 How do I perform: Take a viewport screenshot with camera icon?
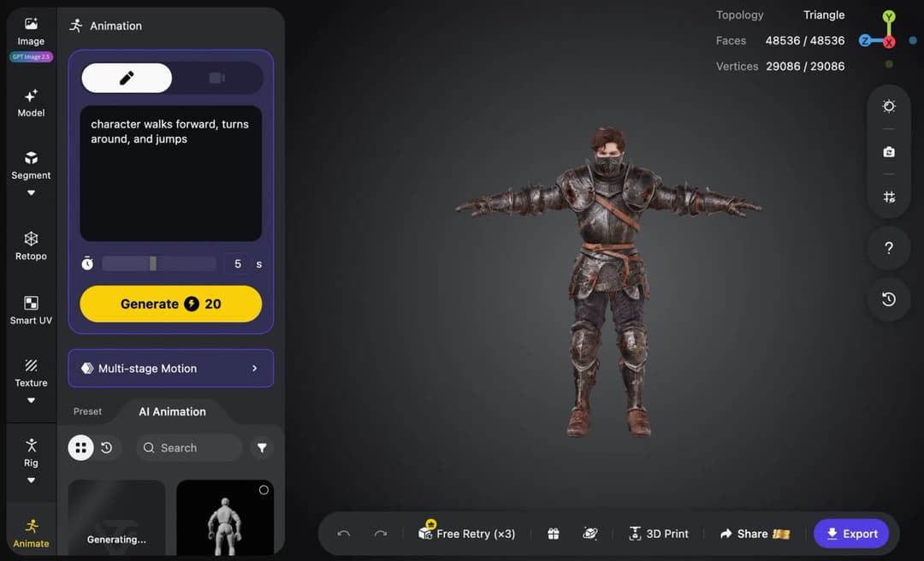click(889, 152)
